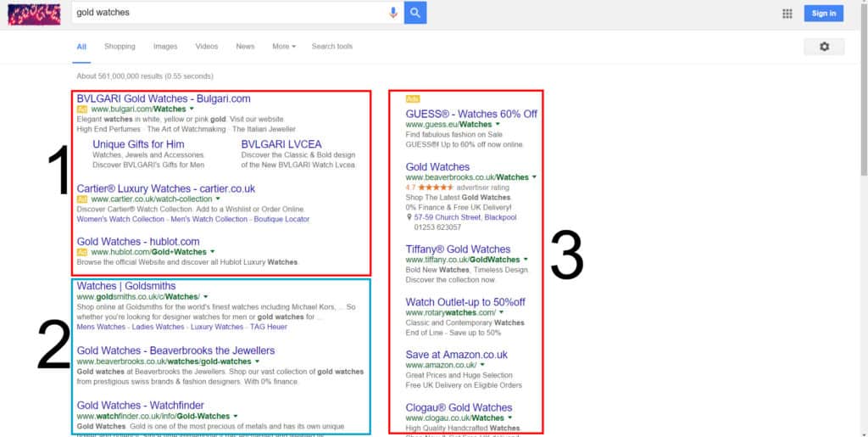
Task: Open TAG Heuer sitelink
Action: (x=269, y=327)
